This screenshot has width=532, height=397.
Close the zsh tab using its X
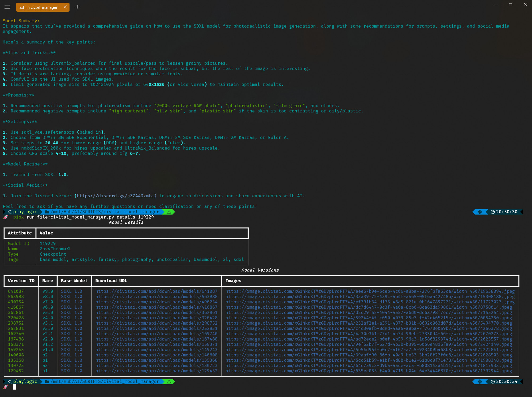click(x=65, y=7)
